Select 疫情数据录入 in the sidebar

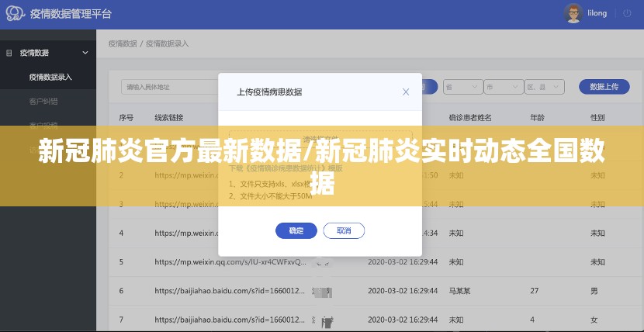coord(50,77)
